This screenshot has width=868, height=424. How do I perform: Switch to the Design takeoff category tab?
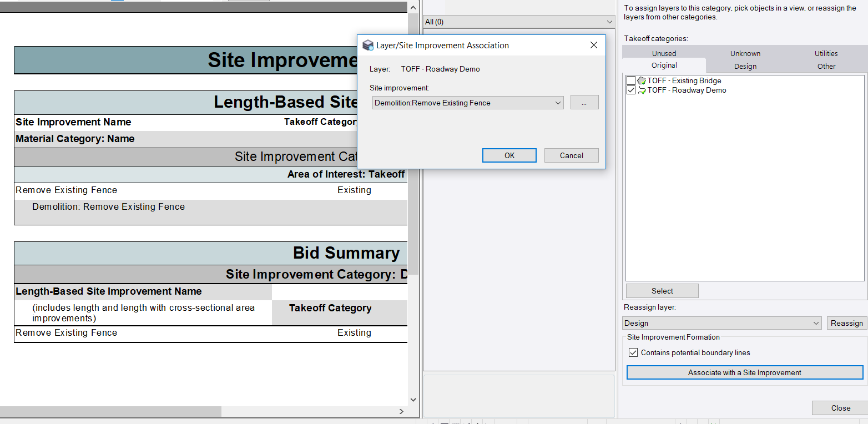click(x=745, y=66)
